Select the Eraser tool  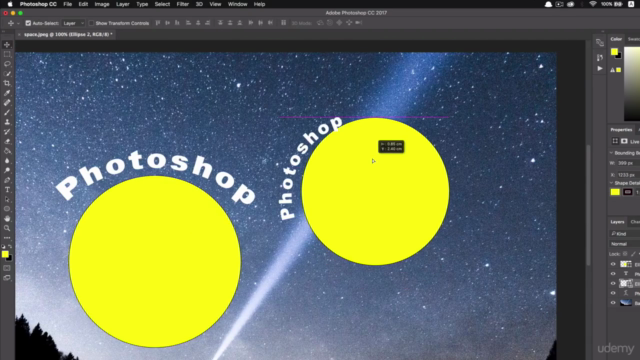(7, 142)
